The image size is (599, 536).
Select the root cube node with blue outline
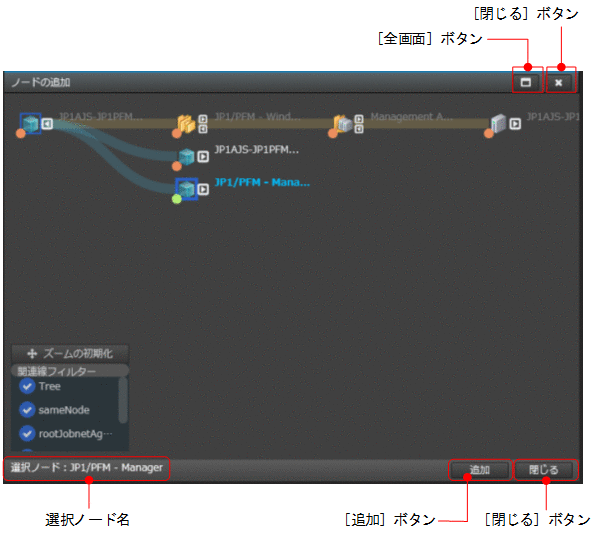31,123
